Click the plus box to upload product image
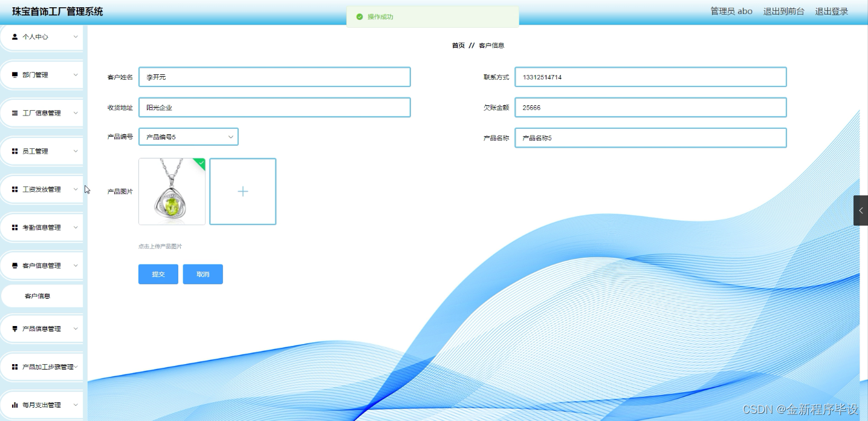 coord(242,191)
